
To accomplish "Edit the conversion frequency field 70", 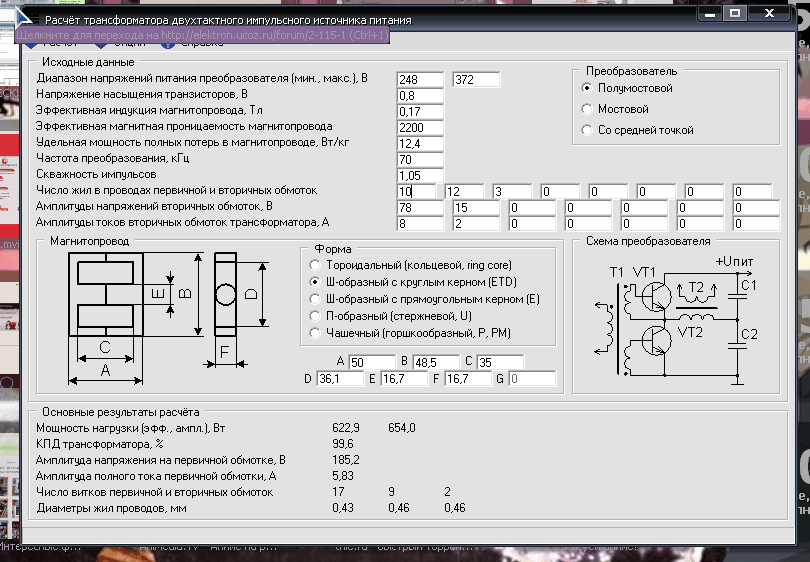I will point(419,160).
